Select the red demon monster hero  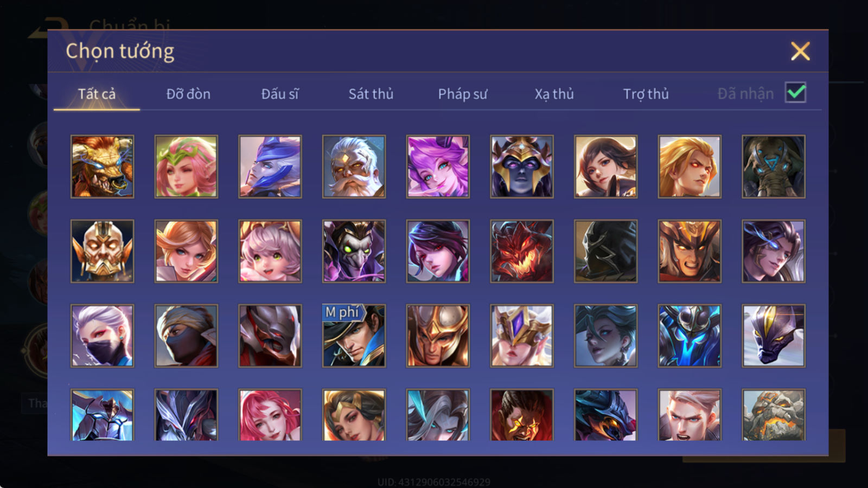[522, 251]
